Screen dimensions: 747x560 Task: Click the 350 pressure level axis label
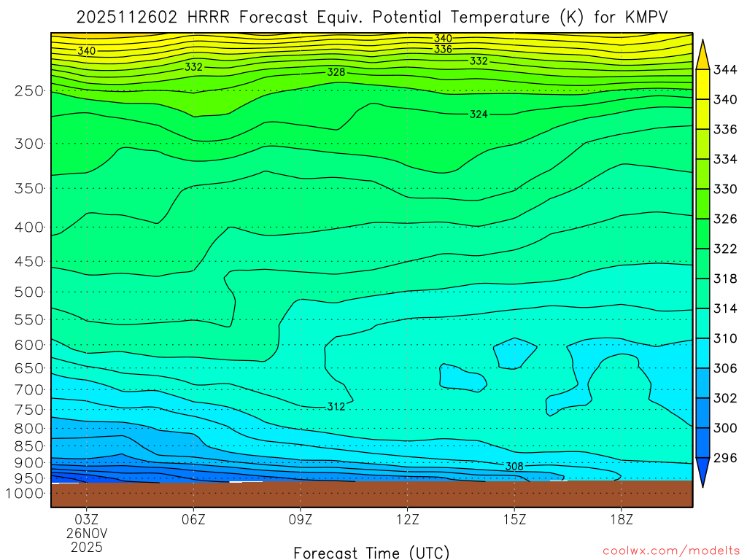click(x=29, y=188)
